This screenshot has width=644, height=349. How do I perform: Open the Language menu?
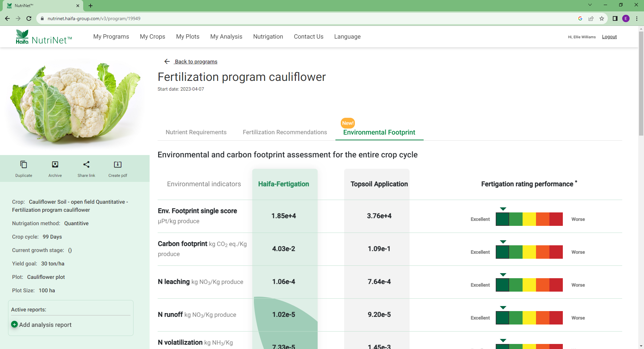(x=347, y=37)
